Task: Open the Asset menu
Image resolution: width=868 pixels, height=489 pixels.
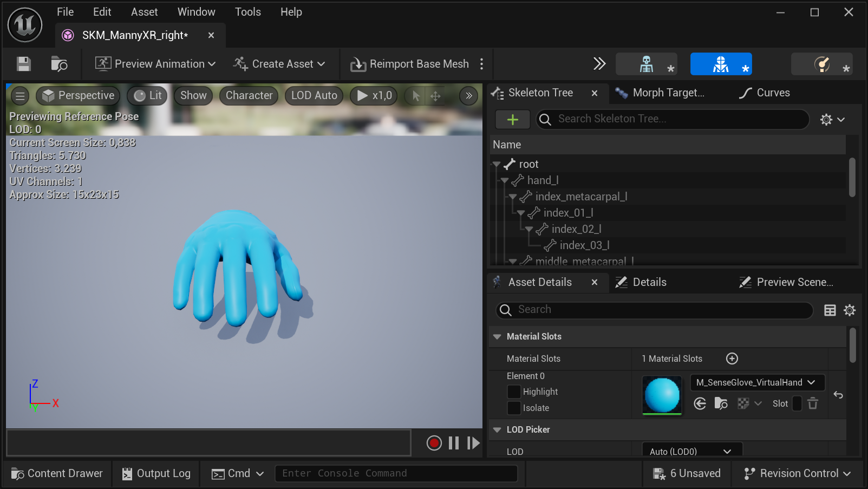Action: point(144,11)
